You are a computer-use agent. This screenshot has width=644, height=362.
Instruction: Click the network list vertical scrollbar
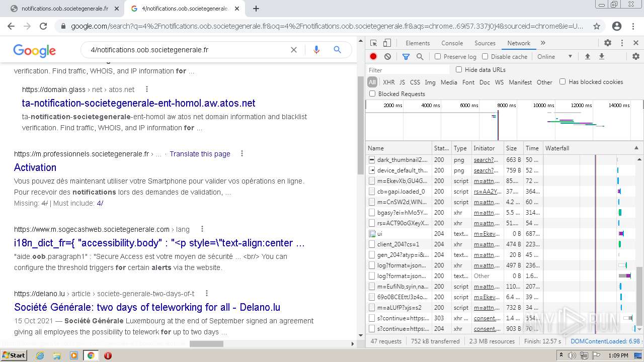coord(640,296)
